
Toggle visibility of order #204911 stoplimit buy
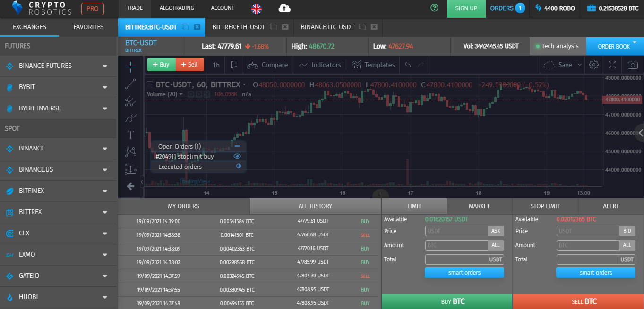[237, 156]
